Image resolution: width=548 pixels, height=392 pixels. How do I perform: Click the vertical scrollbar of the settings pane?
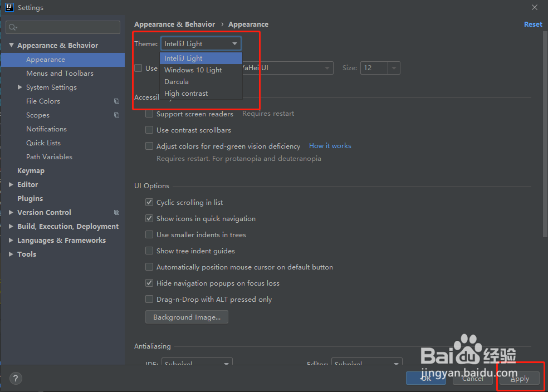click(545, 135)
